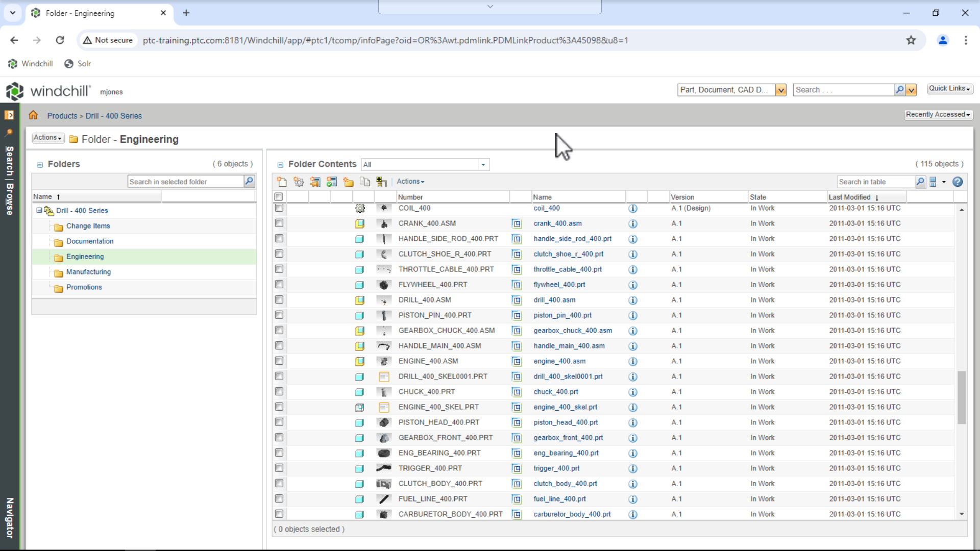
Task: Open the Search | Browse side tab
Action: pos(9,181)
